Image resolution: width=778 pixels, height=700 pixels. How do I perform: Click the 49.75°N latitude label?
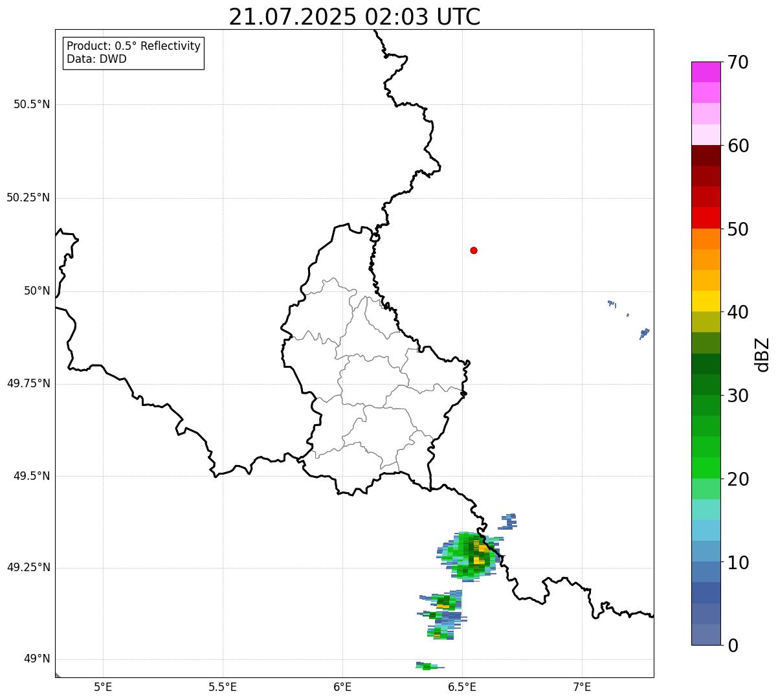[28, 383]
